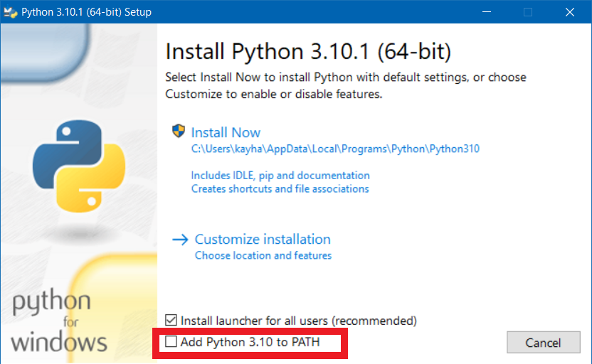The height and width of the screenshot is (364, 592).
Task: Uncheck Install launcher for all users checkbox
Action: (x=171, y=321)
